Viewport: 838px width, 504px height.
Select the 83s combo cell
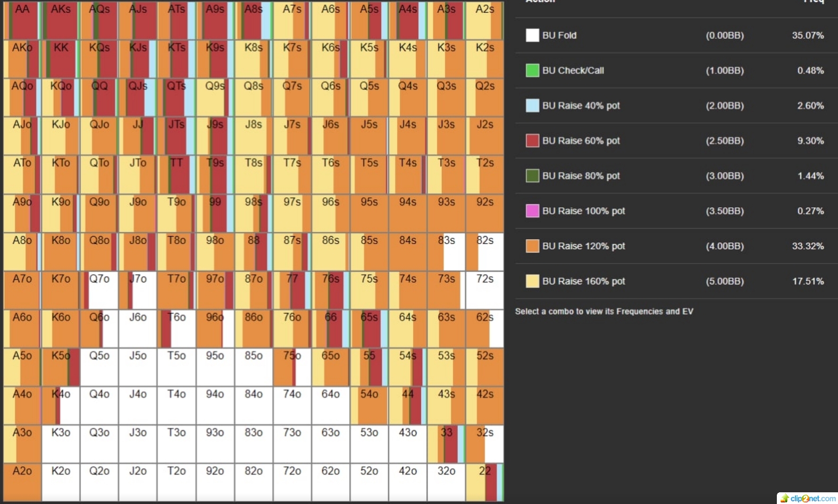tap(446, 251)
